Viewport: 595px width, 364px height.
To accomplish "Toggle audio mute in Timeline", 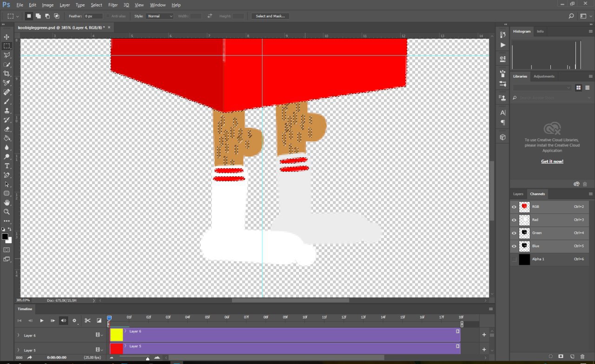I will click(64, 320).
